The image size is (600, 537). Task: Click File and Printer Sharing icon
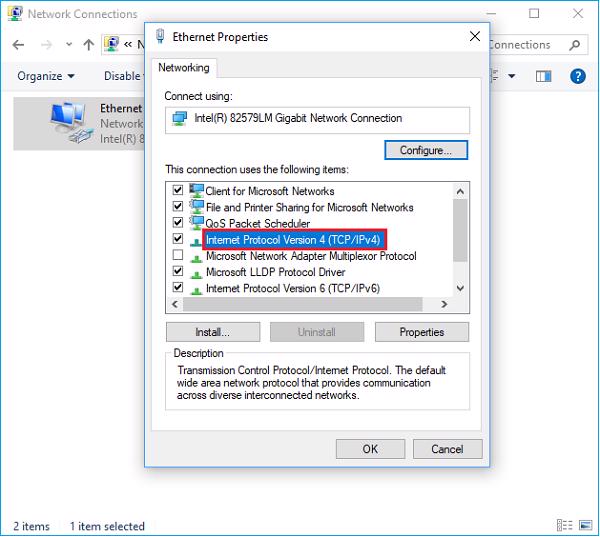click(x=197, y=206)
